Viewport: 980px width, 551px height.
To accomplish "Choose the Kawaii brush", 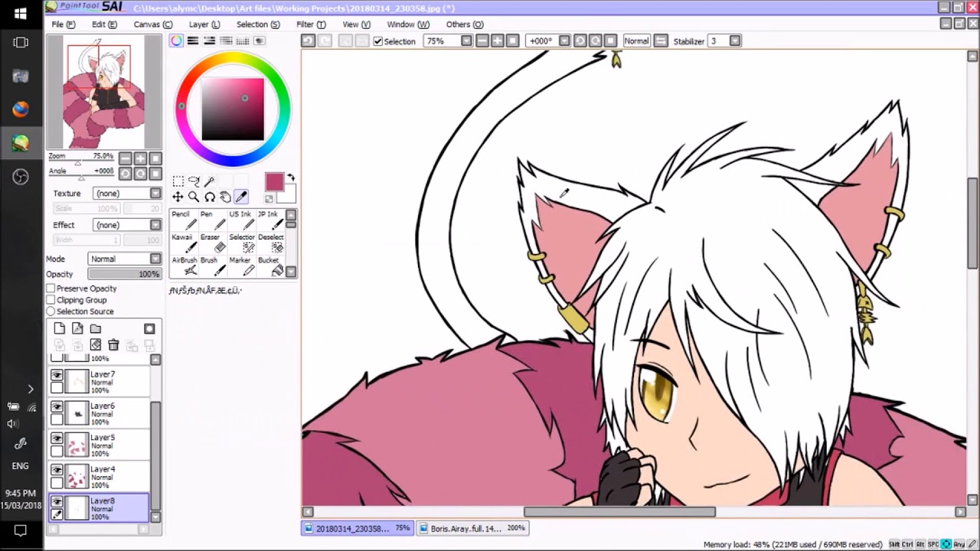I will tap(185, 243).
